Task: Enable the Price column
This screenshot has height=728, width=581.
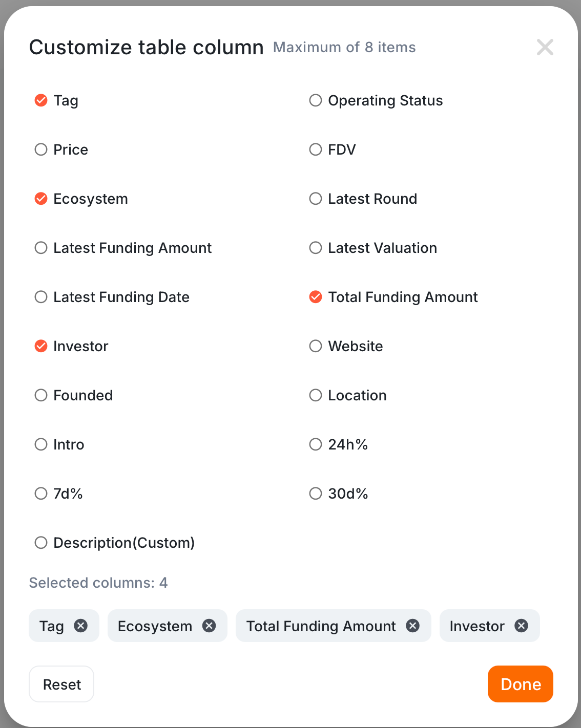Action: [x=41, y=149]
